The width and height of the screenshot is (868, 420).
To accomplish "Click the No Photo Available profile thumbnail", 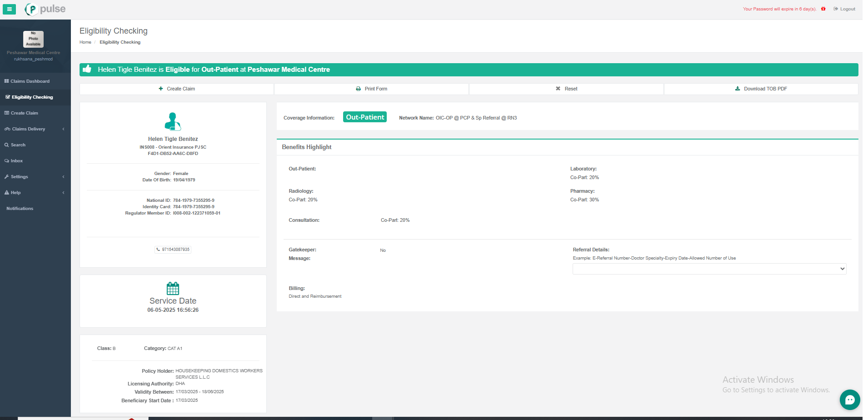I will pyautogui.click(x=33, y=39).
